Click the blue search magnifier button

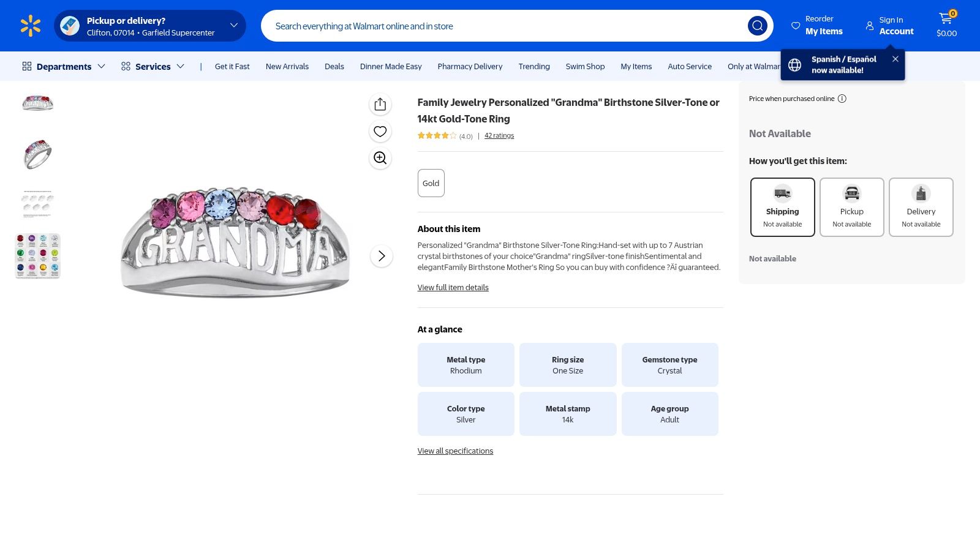pos(757,26)
